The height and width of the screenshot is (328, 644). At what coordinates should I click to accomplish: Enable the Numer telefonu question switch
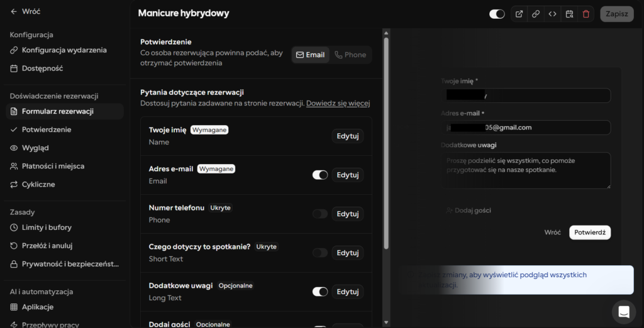pyautogui.click(x=320, y=214)
